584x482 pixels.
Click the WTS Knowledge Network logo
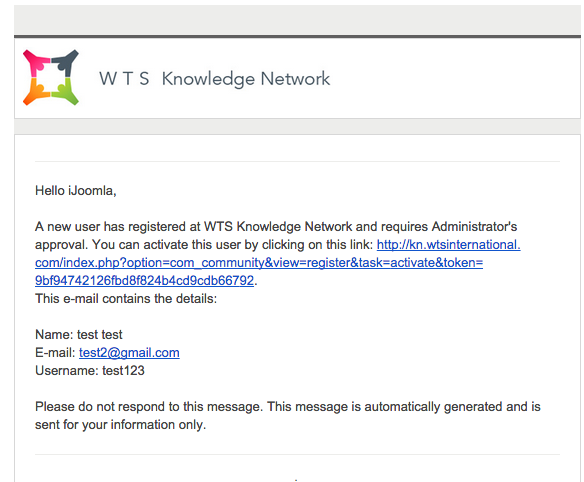click(x=51, y=77)
